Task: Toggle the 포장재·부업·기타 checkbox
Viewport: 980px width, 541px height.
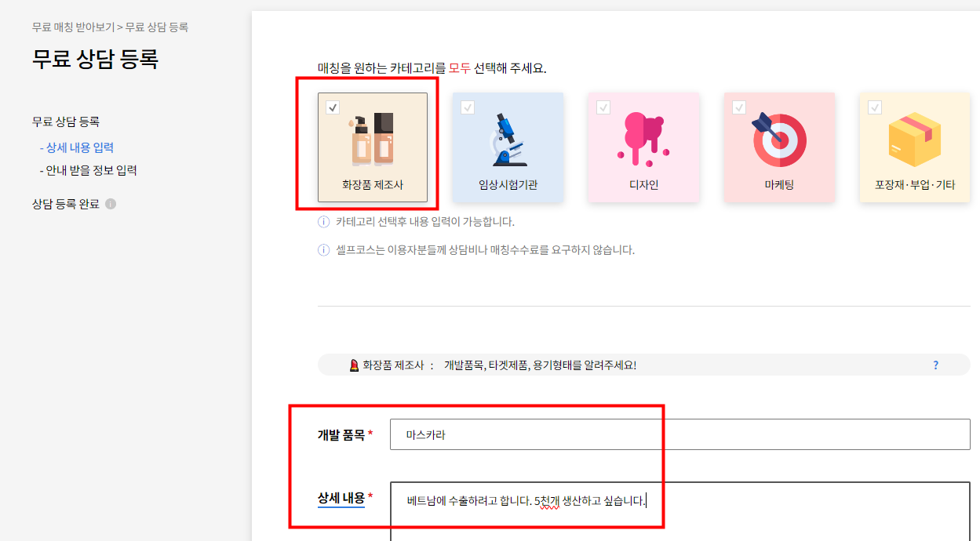Action: [x=875, y=107]
